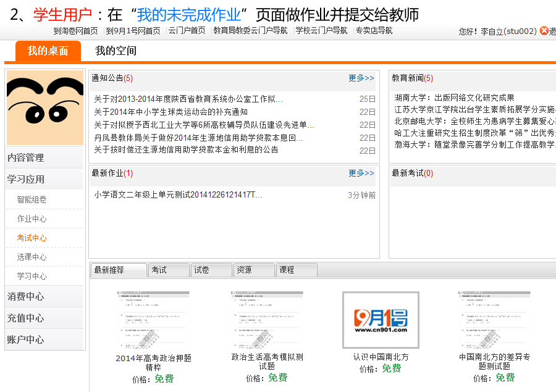Click 更多>> link in 最新作业 panel
This screenshot has height=392, width=556.
tap(361, 173)
